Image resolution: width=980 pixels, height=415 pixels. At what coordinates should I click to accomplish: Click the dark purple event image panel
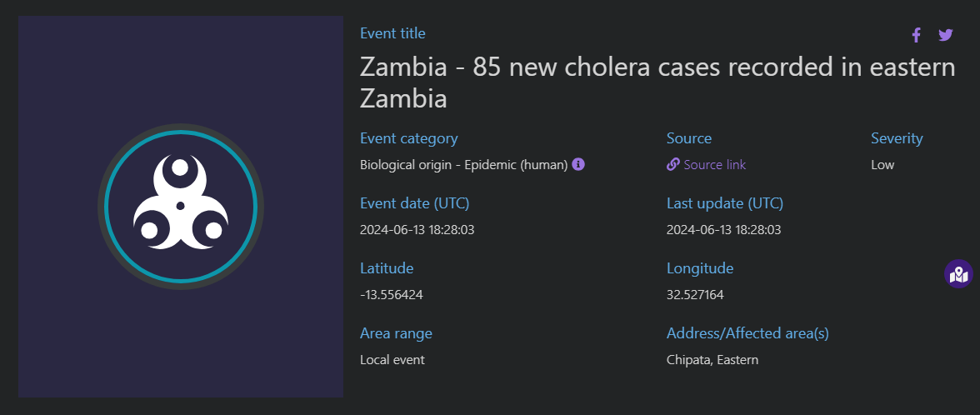click(181, 207)
